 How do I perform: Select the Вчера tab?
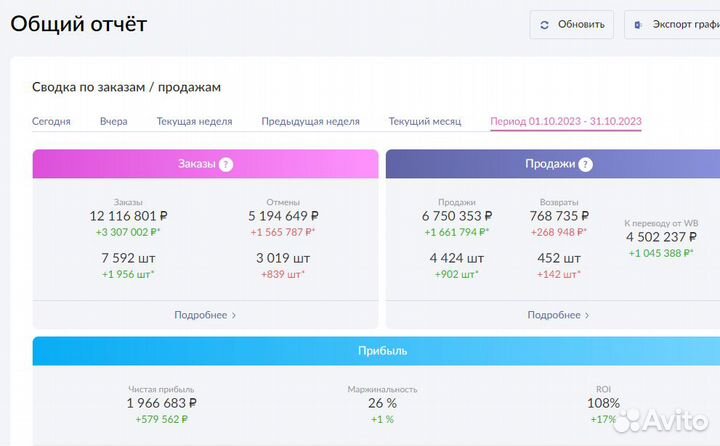pos(113,121)
